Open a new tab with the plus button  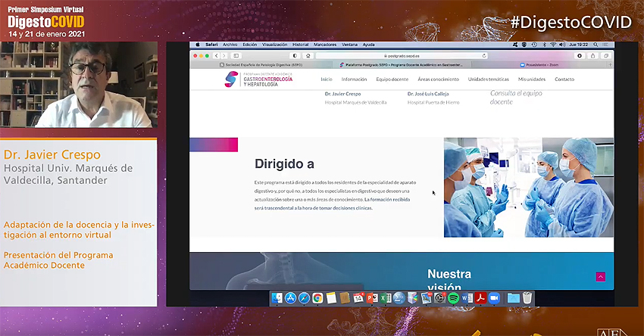(x=611, y=65)
